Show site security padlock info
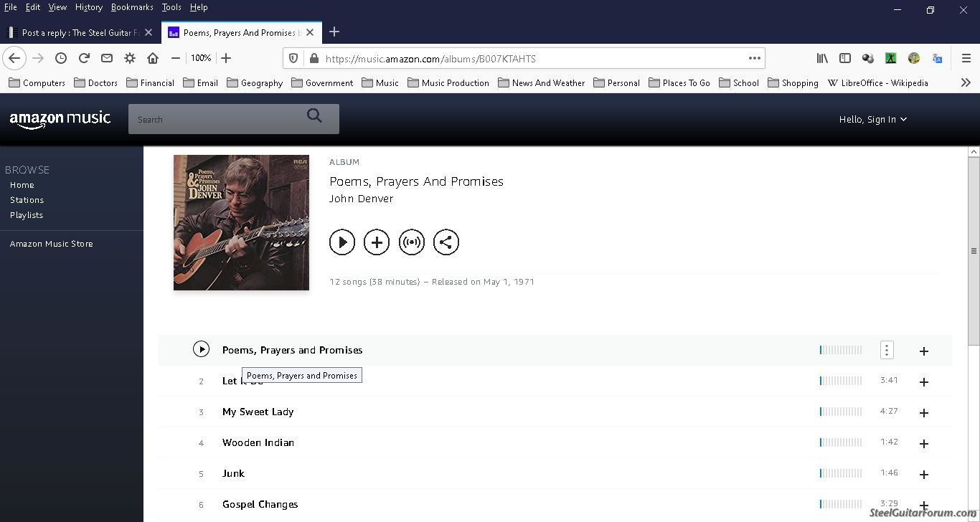 point(313,58)
